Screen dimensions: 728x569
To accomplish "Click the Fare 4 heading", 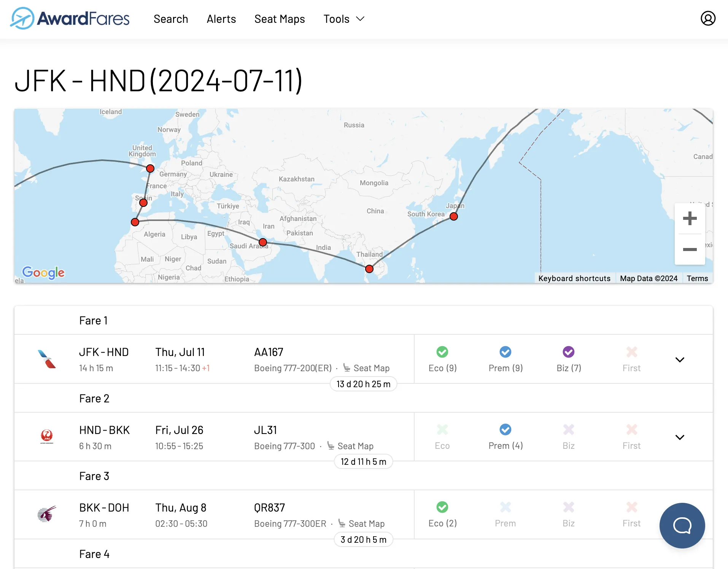I will [x=94, y=554].
